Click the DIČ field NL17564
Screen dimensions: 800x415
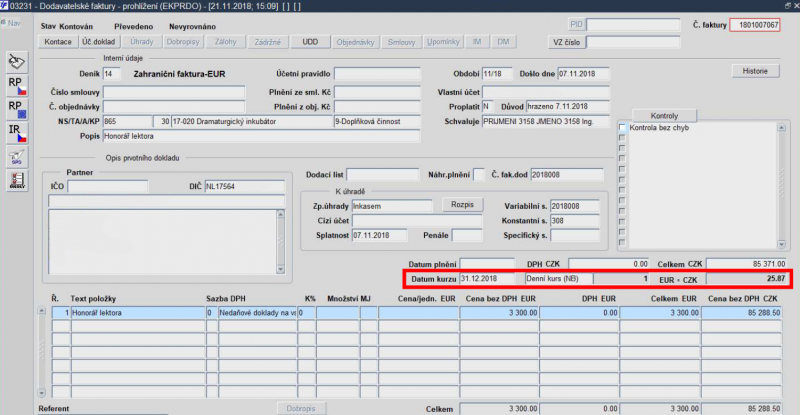click(244, 186)
